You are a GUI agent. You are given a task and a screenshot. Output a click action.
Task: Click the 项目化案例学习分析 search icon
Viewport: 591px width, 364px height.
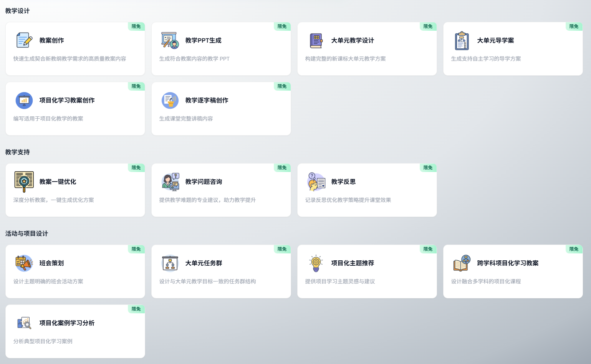24,323
